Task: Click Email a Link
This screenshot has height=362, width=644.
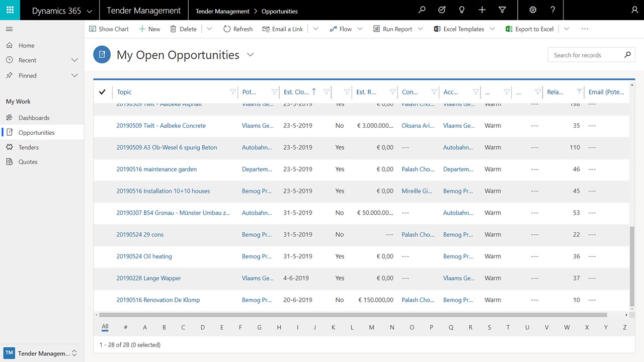Action: pos(283,29)
